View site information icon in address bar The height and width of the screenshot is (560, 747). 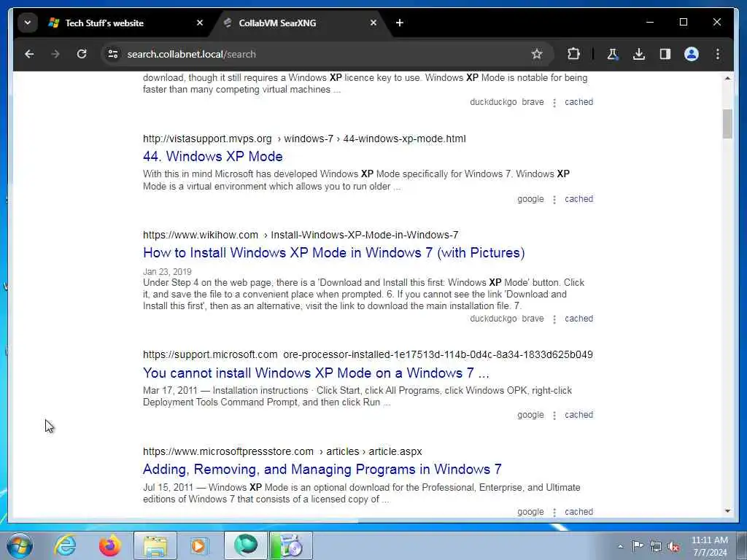pos(113,54)
